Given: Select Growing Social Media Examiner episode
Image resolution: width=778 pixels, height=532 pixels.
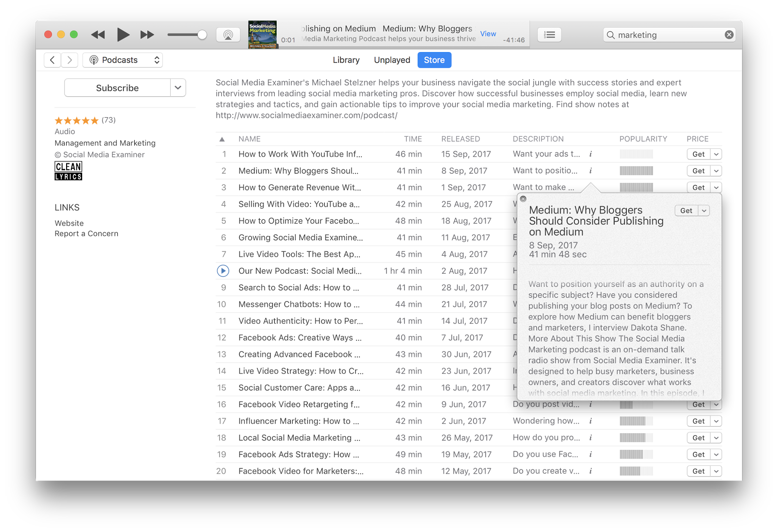Looking at the screenshot, I should tap(367, 237).
